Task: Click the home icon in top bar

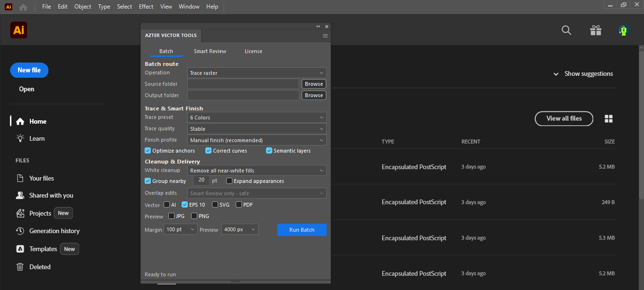Action: [x=23, y=7]
